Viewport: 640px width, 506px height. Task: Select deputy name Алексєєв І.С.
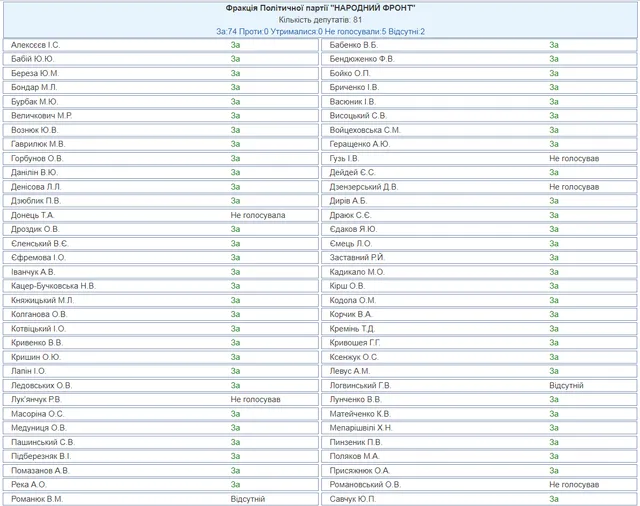pyautogui.click(x=35, y=45)
